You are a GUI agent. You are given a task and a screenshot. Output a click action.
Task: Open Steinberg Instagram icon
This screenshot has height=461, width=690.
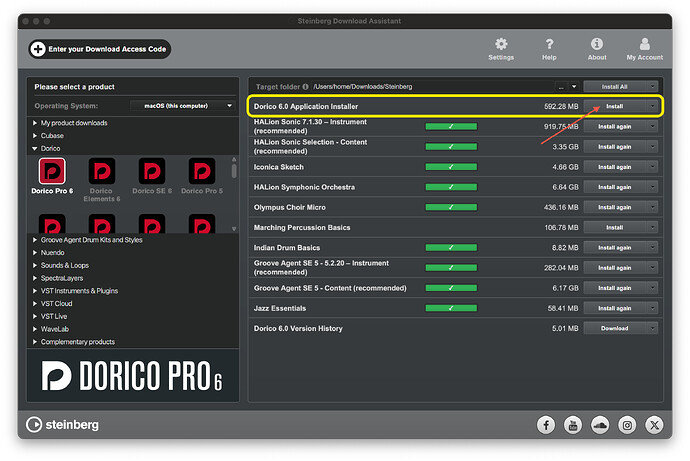(x=627, y=425)
